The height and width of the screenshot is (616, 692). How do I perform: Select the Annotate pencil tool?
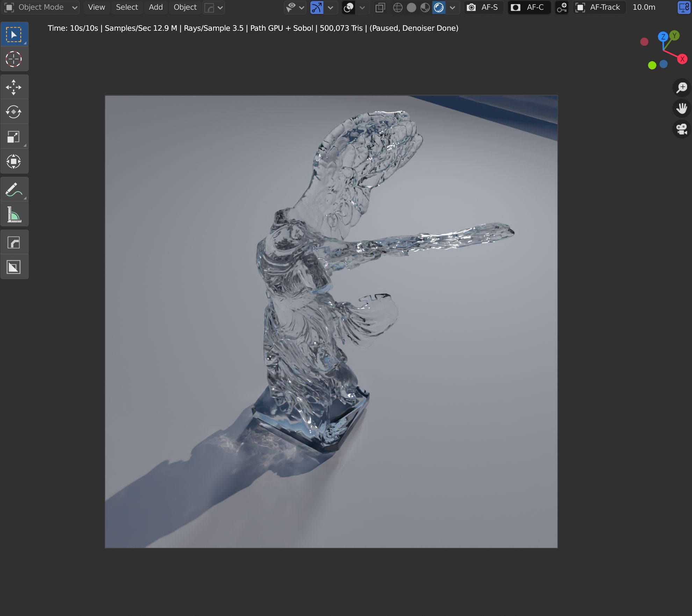(14, 190)
